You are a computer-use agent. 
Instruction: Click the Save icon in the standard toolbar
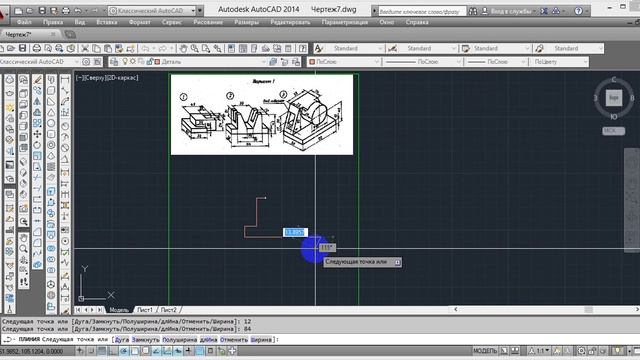click(x=22, y=48)
